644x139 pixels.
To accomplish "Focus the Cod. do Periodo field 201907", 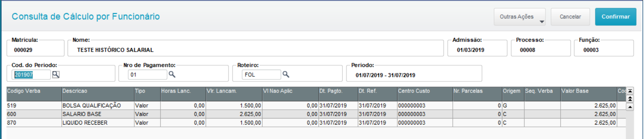I will [31, 75].
